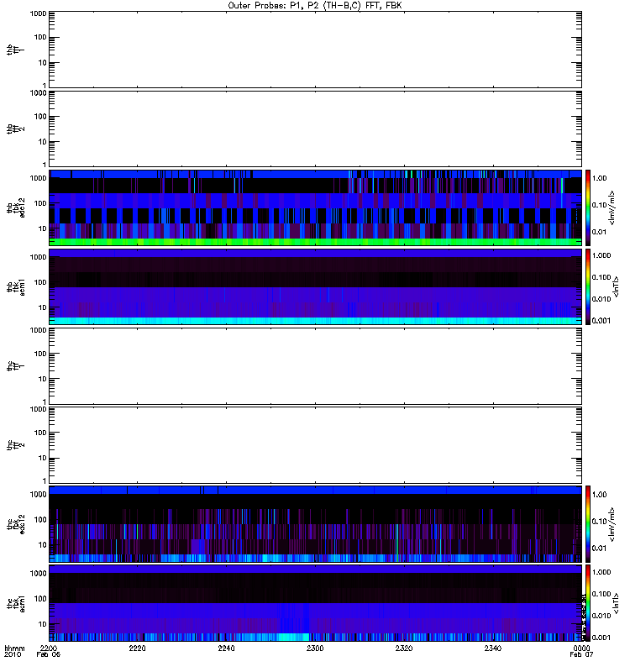This screenshot has height=672, width=630.
Task: Click the empty thc fff 2 plot panel
Action: click(315, 445)
